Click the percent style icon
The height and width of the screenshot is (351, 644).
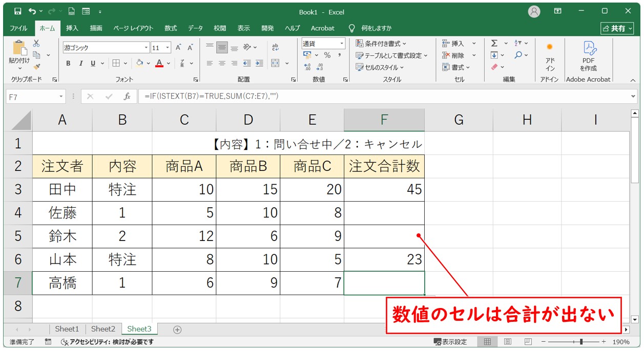327,55
